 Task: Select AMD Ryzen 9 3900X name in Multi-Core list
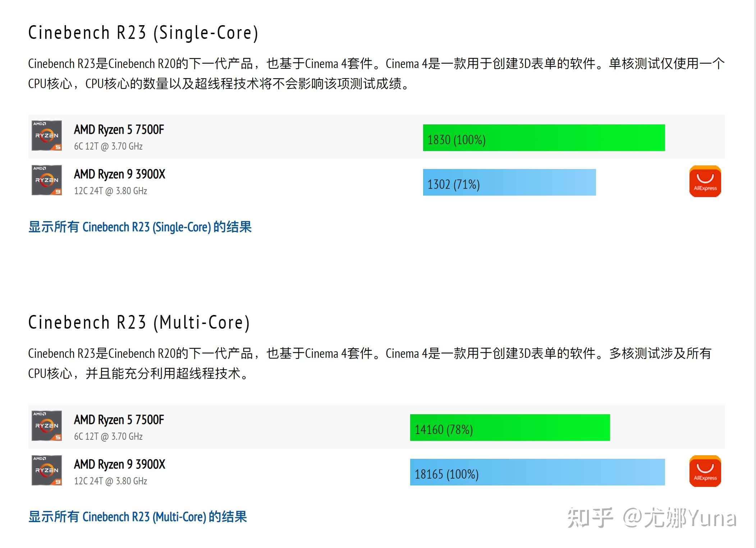coord(120,464)
